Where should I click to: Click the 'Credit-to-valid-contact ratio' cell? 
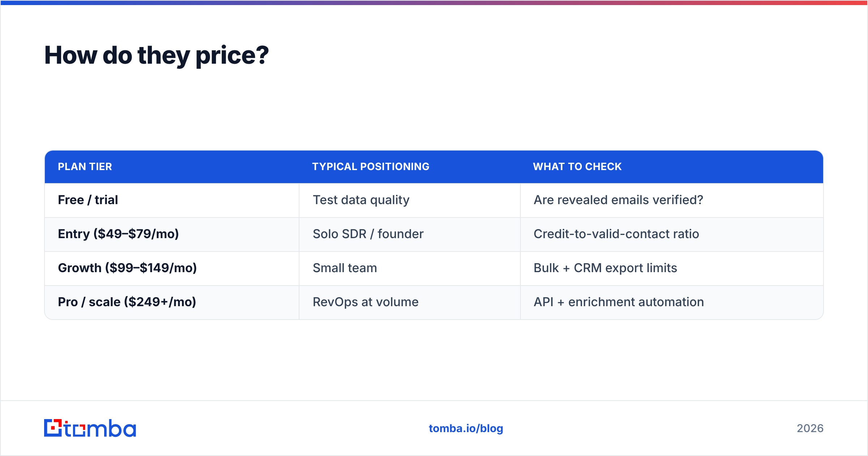[672, 234]
